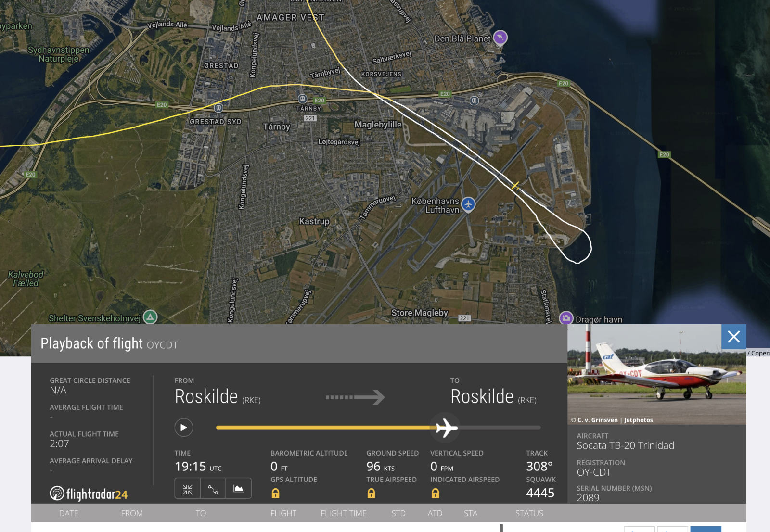Screen dimensions: 770x532
Task: Close the playback panel with the X button
Action: (733, 337)
